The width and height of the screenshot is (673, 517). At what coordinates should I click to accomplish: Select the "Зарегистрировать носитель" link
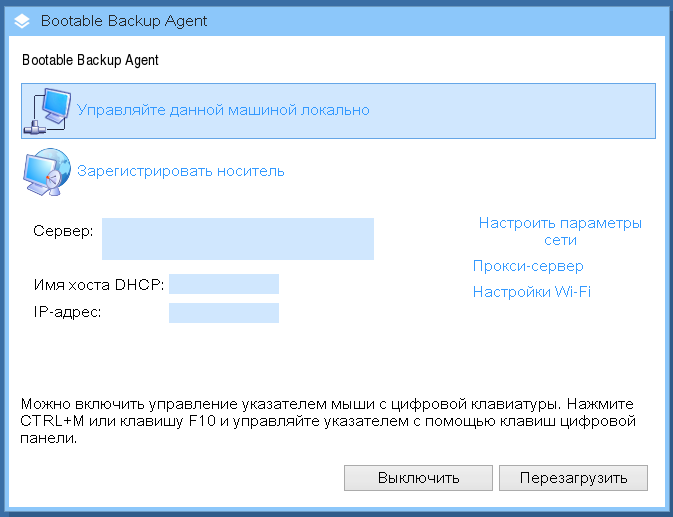click(x=181, y=171)
